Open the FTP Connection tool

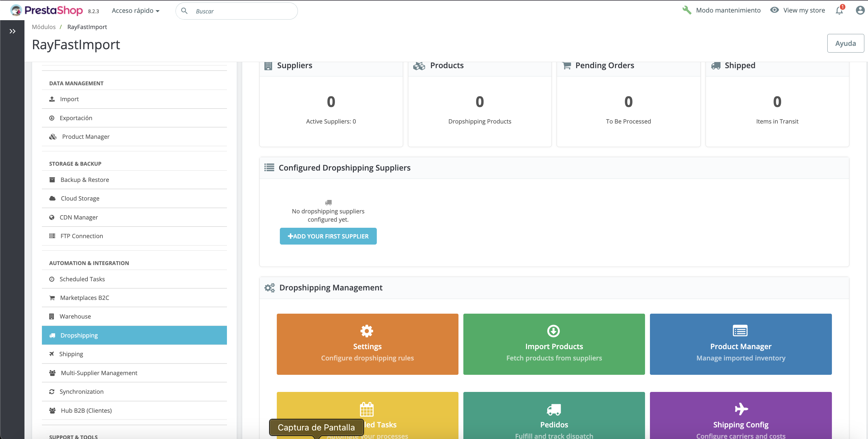pos(82,236)
